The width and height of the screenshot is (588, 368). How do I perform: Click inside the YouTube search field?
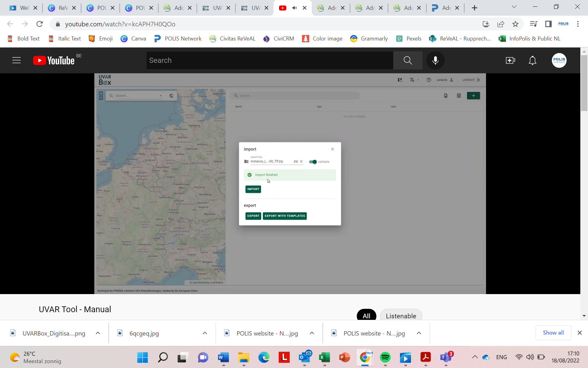(269, 60)
